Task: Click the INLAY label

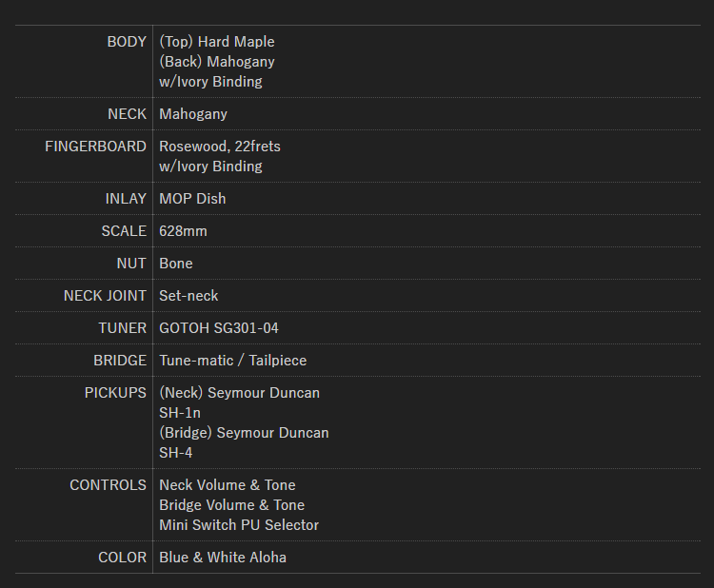Action: coord(126,199)
